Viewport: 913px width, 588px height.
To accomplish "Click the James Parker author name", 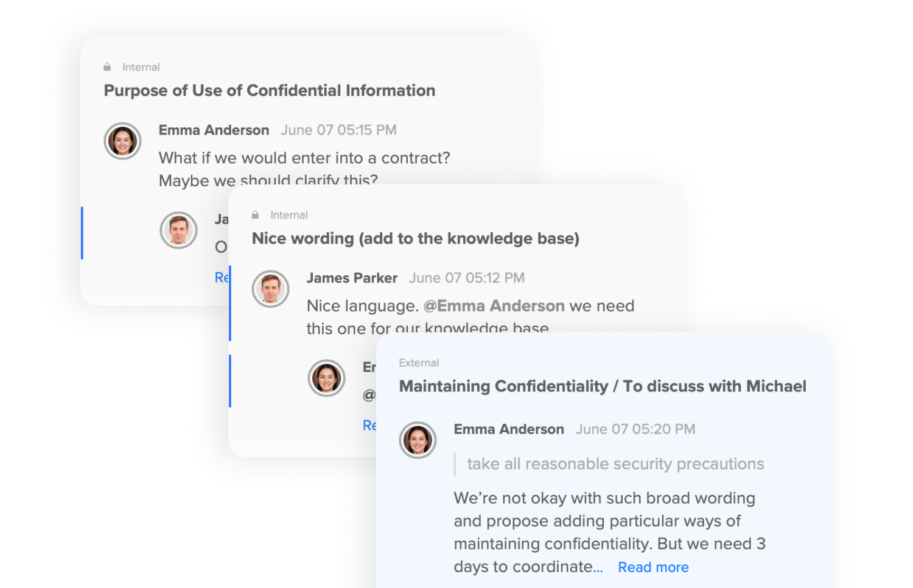I will tap(352, 278).
